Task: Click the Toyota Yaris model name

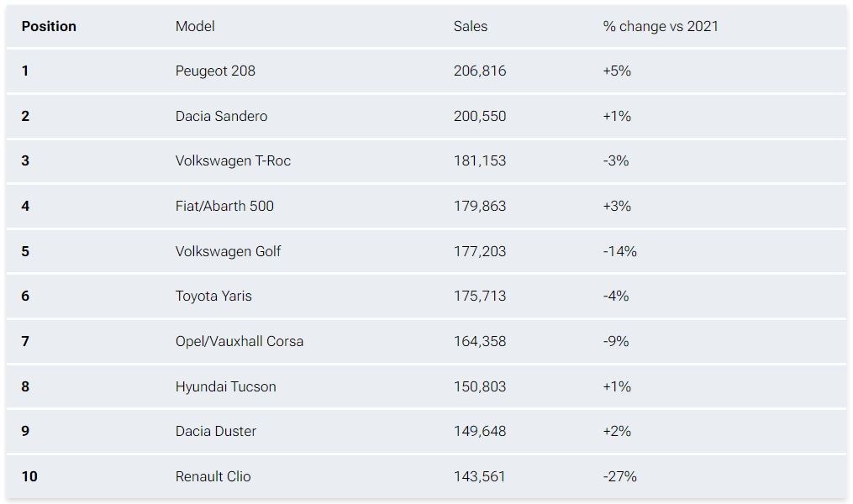Action: coord(213,296)
